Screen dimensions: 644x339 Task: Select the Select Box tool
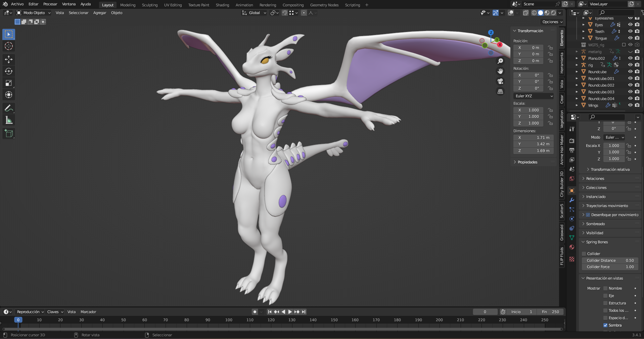click(9, 34)
